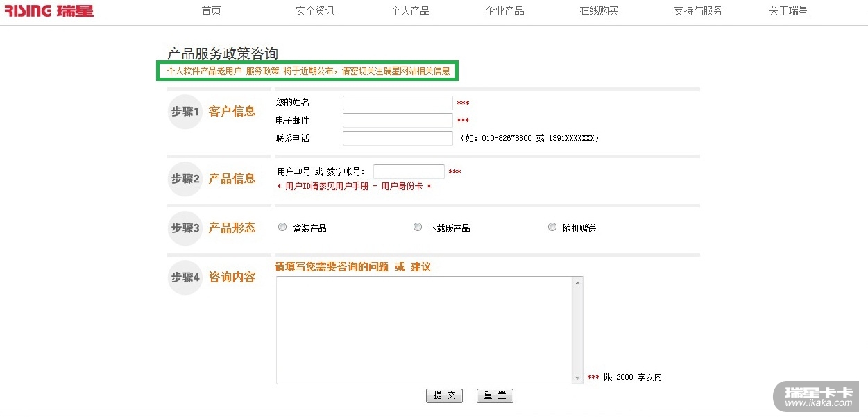Reset the form with 重置 button
The image size is (868, 417).
(x=495, y=395)
